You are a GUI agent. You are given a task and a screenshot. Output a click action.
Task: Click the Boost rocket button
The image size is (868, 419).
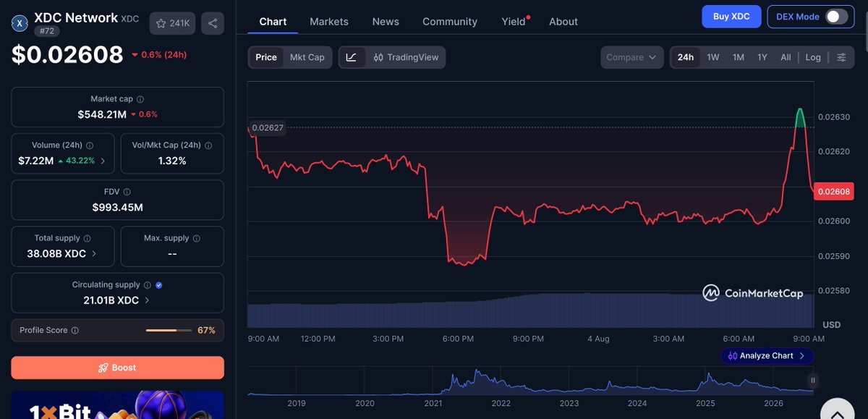(117, 368)
